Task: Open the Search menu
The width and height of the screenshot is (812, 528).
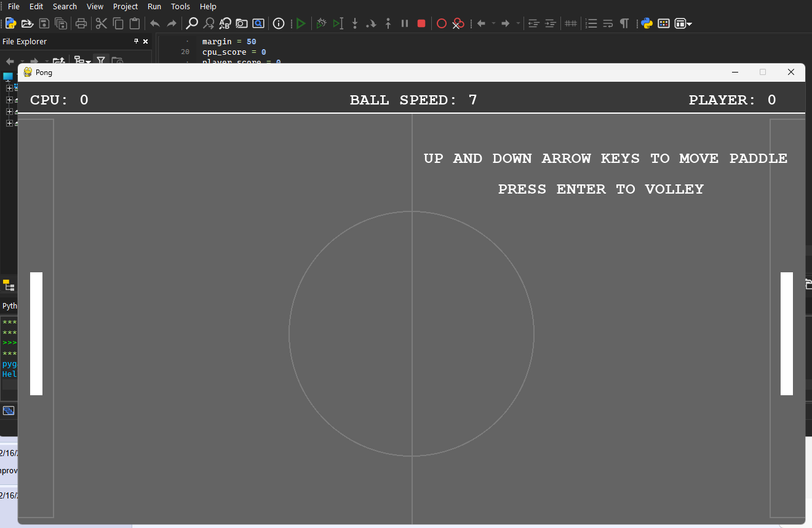Action: (x=65, y=6)
